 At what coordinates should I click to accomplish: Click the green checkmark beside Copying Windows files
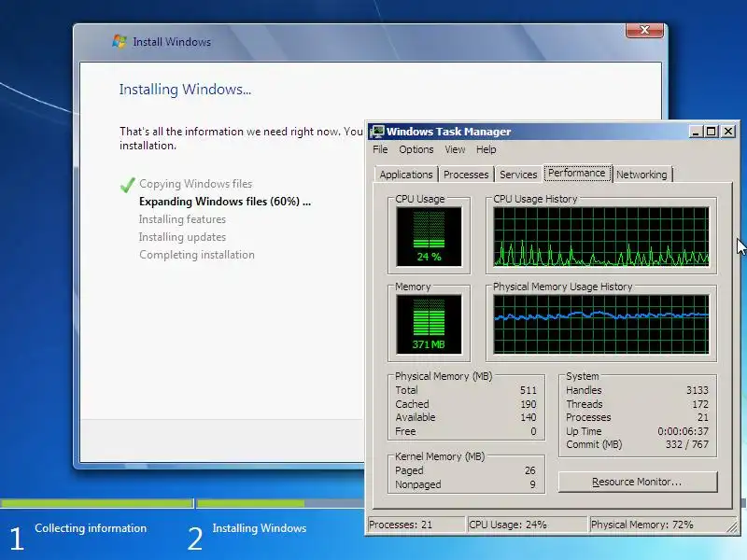point(127,185)
